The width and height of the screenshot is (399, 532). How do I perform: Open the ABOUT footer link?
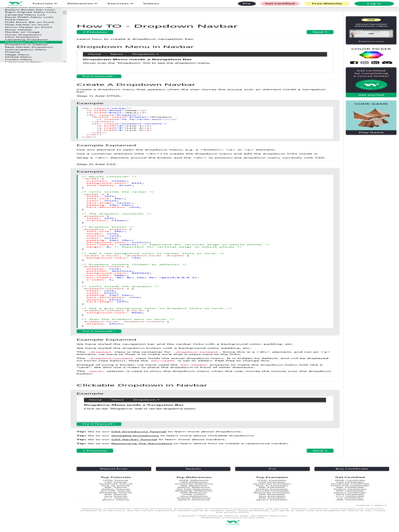(380, 506)
